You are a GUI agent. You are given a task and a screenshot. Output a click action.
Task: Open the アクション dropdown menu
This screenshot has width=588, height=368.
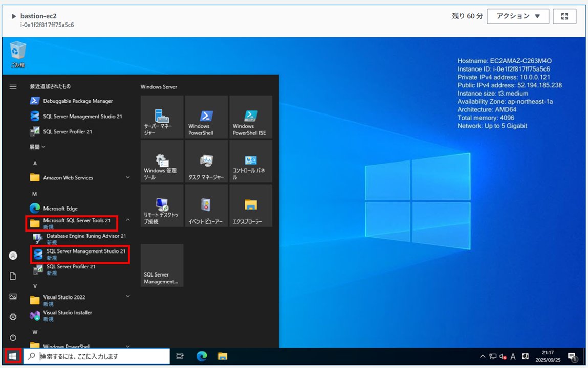pos(518,16)
